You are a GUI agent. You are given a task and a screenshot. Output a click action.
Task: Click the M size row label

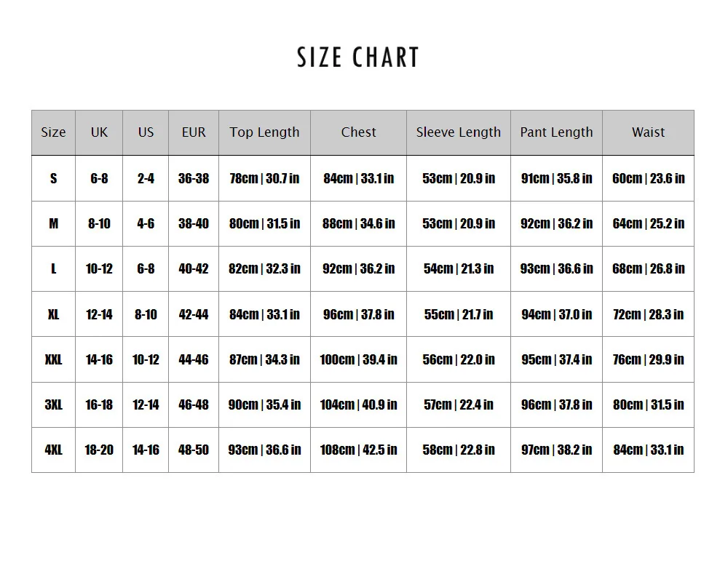coord(53,223)
